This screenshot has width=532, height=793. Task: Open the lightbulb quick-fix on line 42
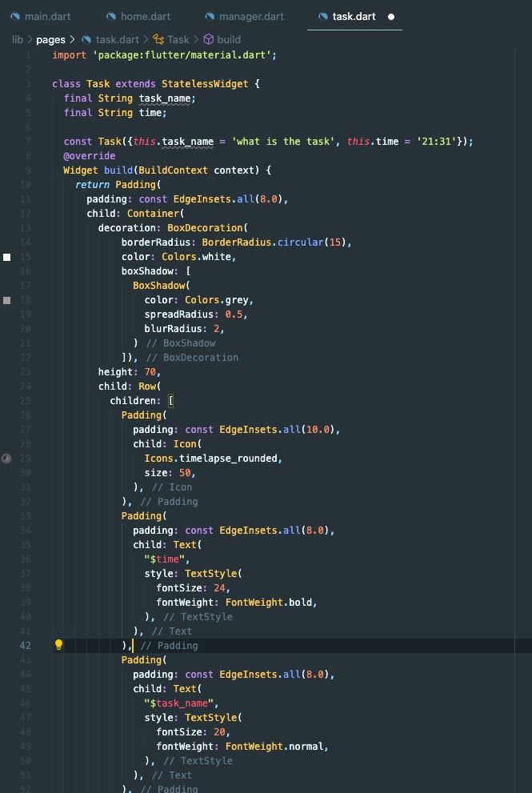[x=58, y=645]
